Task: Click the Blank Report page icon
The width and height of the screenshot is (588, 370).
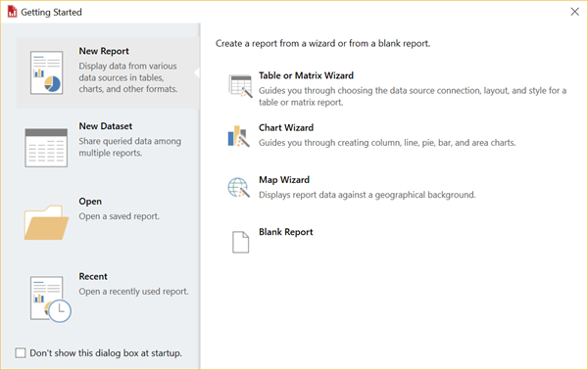Action: click(x=240, y=242)
